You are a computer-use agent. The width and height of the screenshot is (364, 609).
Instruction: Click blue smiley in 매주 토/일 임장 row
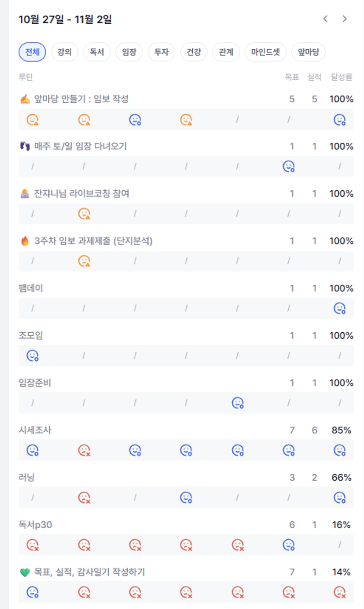(288, 166)
